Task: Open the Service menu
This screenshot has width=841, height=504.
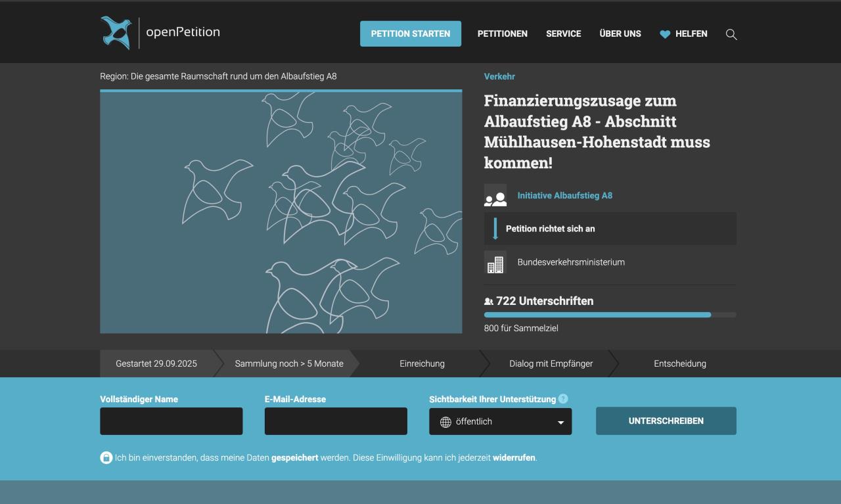Action: tap(563, 34)
